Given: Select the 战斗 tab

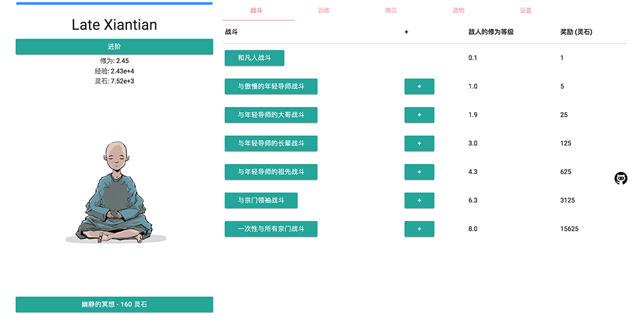Looking at the screenshot, I should [x=256, y=10].
